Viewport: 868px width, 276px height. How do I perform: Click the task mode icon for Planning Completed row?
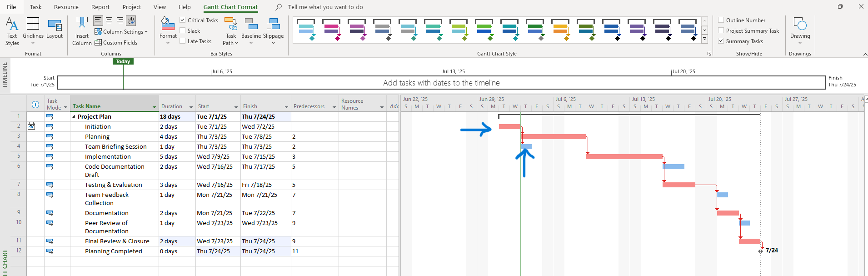point(50,251)
